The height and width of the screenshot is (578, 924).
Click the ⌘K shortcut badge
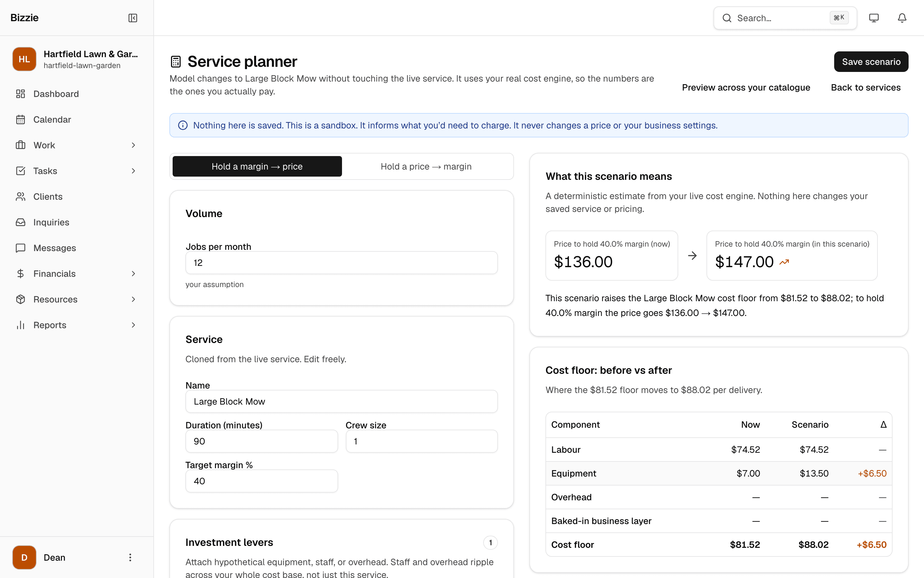[x=839, y=18]
